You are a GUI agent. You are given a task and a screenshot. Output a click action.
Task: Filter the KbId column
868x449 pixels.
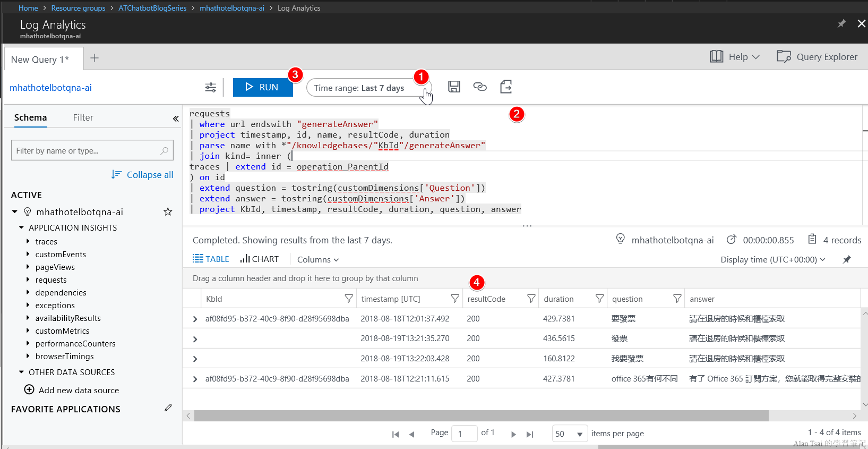[x=349, y=299]
